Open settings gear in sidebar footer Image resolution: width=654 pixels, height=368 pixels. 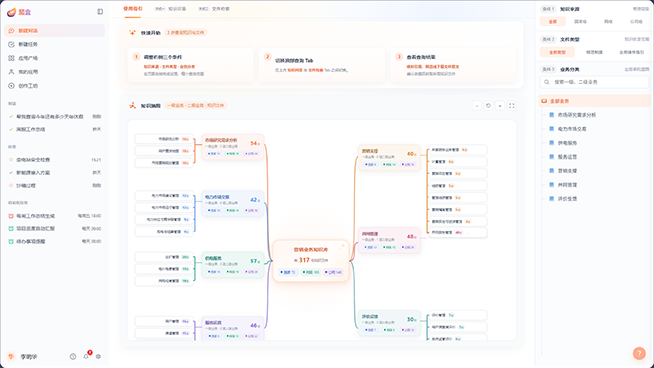point(98,356)
